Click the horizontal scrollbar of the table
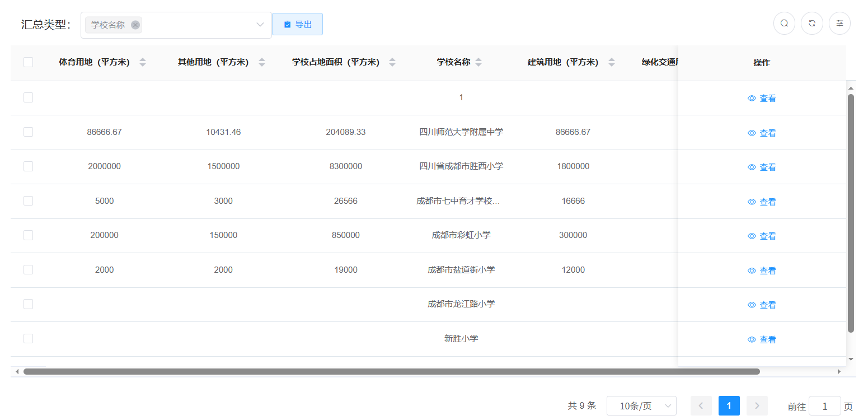 (392, 371)
